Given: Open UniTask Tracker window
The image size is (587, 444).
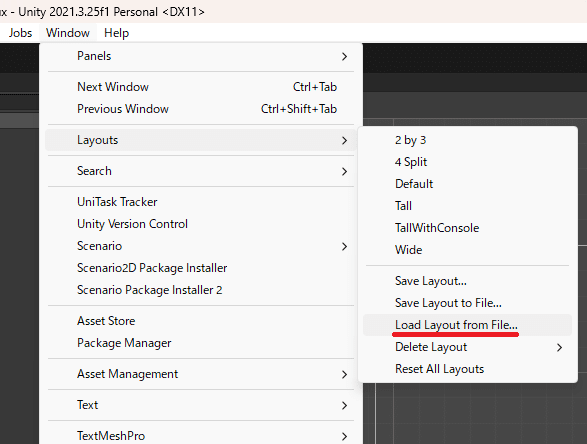Looking at the screenshot, I should 201,202.
